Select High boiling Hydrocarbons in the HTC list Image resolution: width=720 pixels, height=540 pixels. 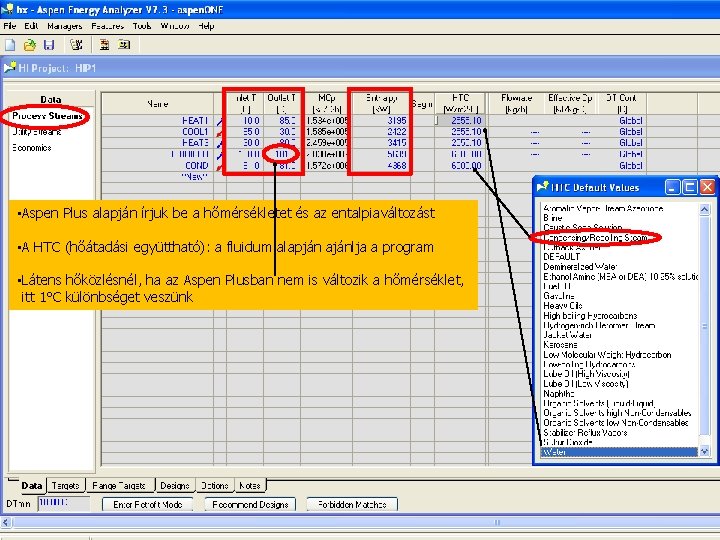(590, 315)
